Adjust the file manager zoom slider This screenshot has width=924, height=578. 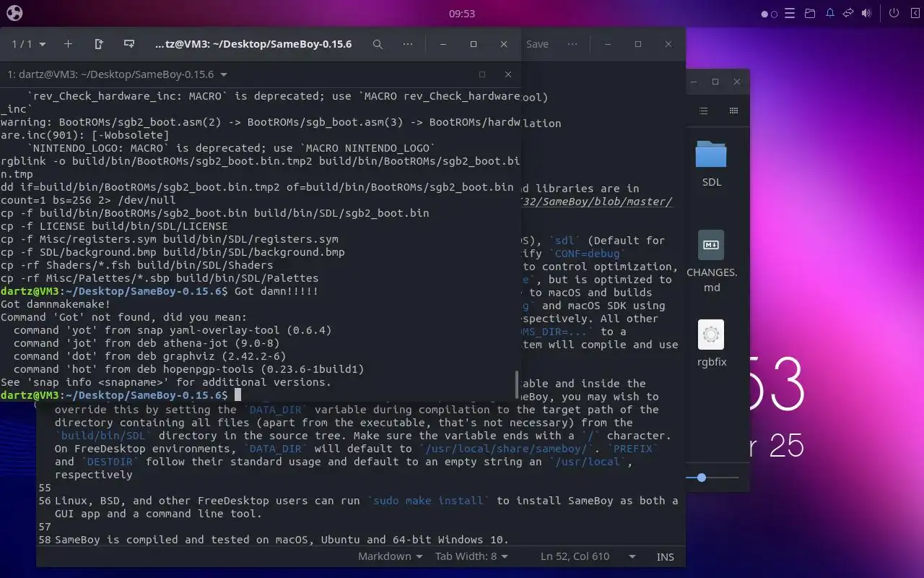tap(701, 478)
